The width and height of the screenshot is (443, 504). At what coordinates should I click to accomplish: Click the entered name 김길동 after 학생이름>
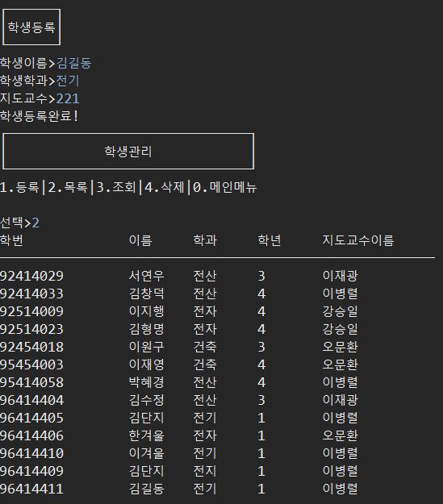coord(74,63)
